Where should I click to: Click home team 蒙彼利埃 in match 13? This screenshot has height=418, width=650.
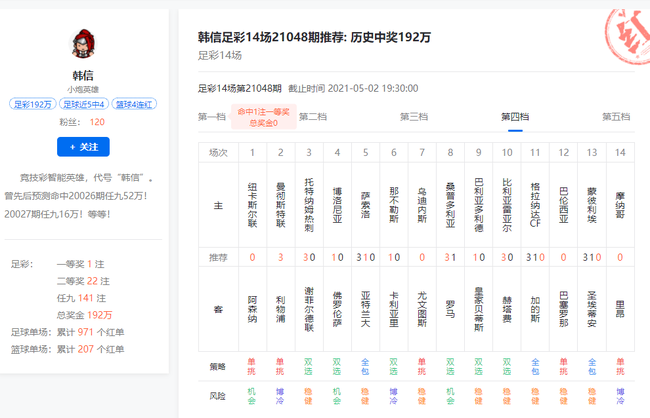[x=592, y=205]
